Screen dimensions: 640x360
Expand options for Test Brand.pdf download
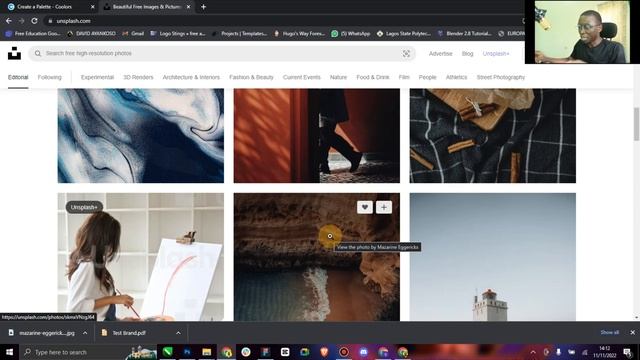[x=178, y=333]
